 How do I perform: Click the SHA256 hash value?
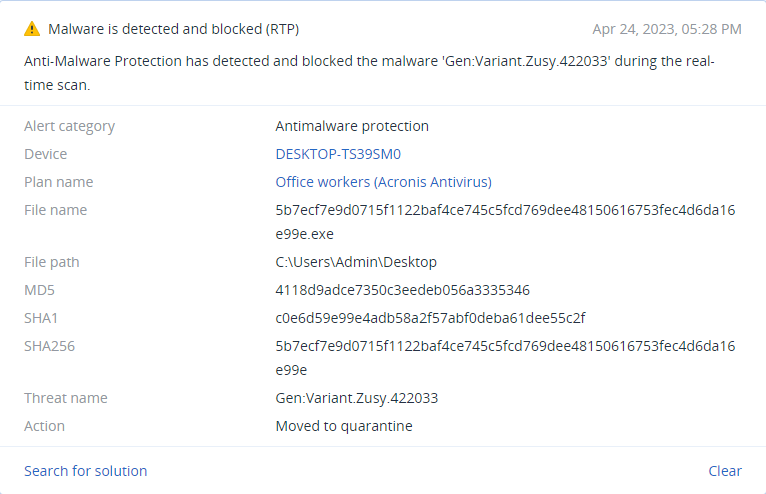pyautogui.click(x=505, y=358)
